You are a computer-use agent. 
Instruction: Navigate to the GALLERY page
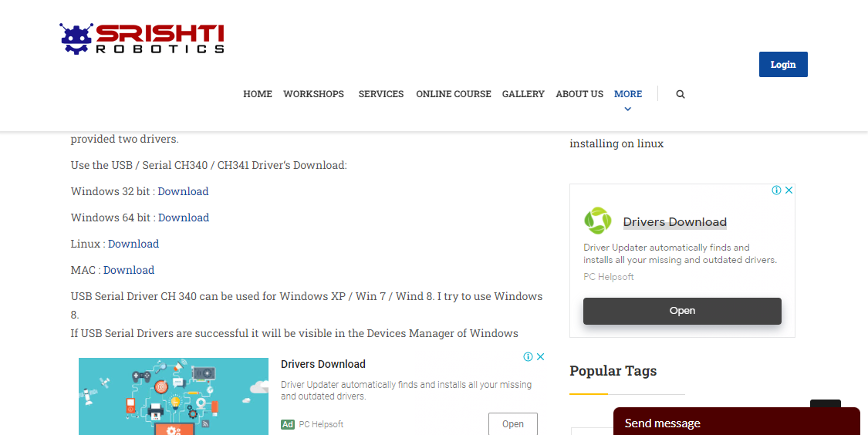(523, 94)
